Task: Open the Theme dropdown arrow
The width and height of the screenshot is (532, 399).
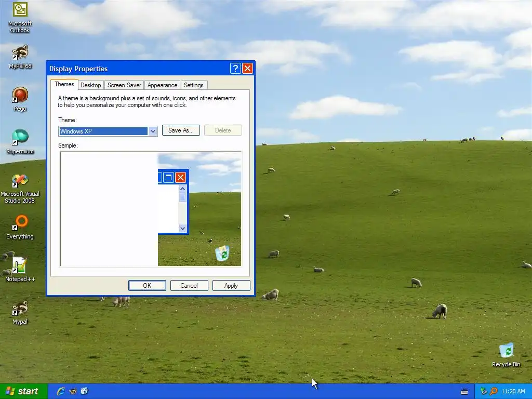Action: click(x=153, y=131)
